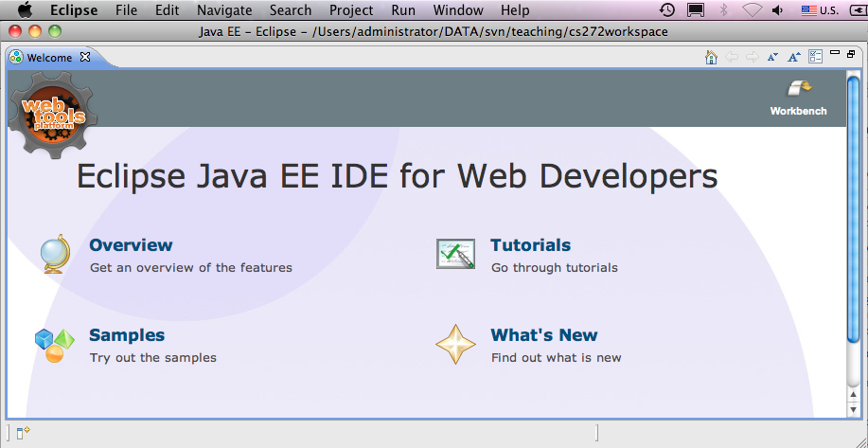Click the Eclipse Java EE IDE heading

(397, 177)
